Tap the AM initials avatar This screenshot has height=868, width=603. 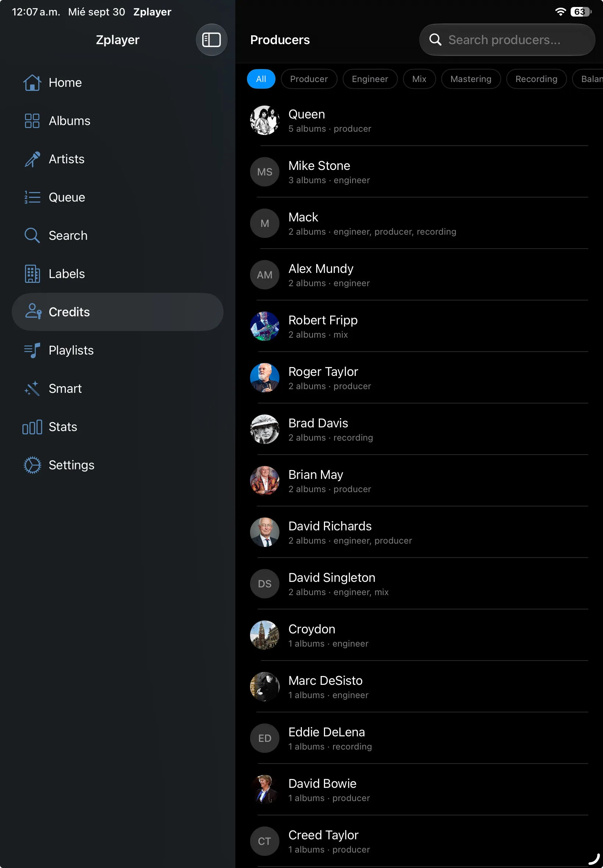pos(264,275)
